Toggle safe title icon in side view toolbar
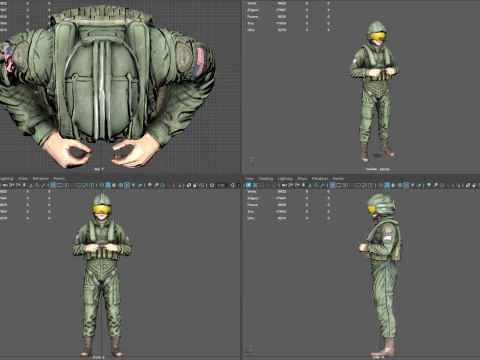This screenshot has width=480, height=360. [370, 185]
